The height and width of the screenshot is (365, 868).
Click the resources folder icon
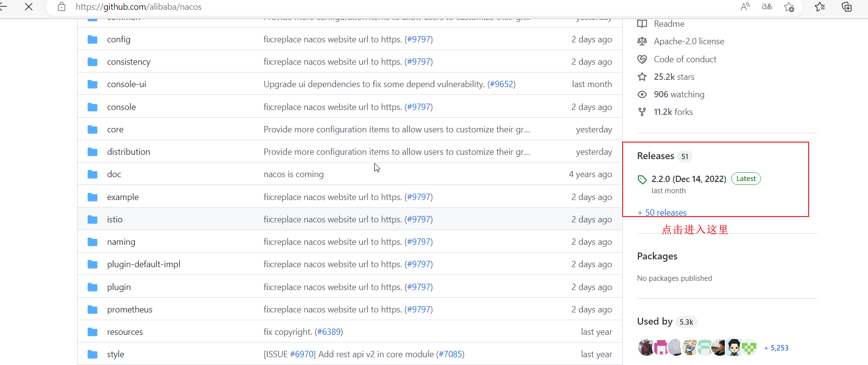[92, 332]
